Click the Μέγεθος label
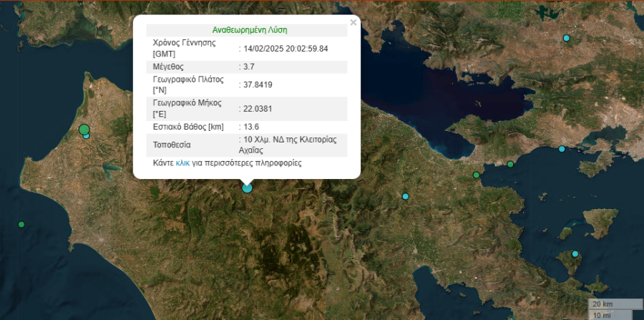 tap(168, 67)
